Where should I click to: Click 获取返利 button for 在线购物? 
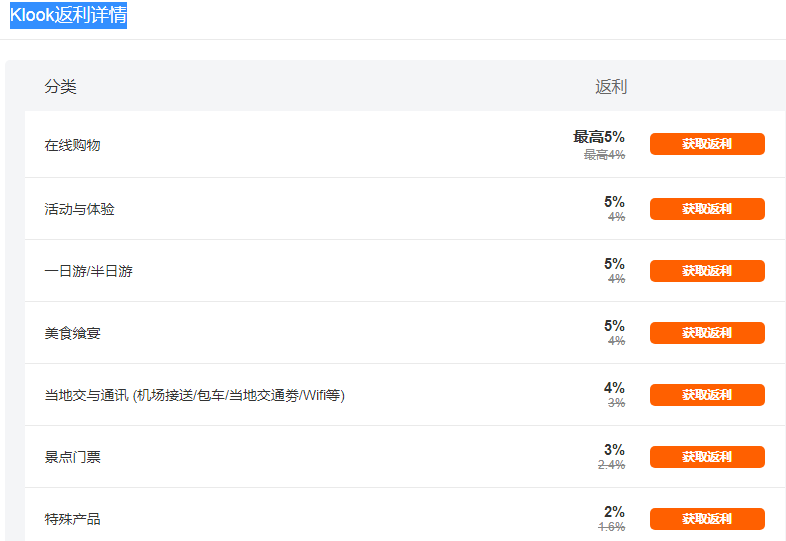(x=707, y=144)
